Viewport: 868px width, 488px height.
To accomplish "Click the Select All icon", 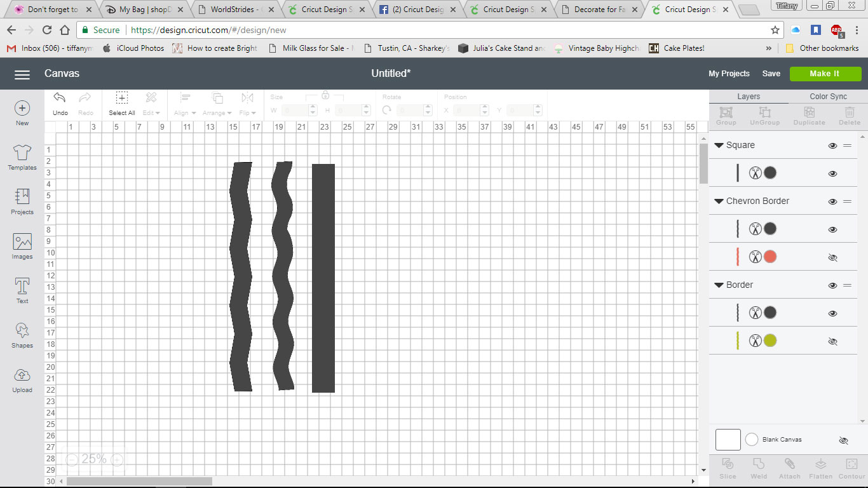I will [x=121, y=103].
